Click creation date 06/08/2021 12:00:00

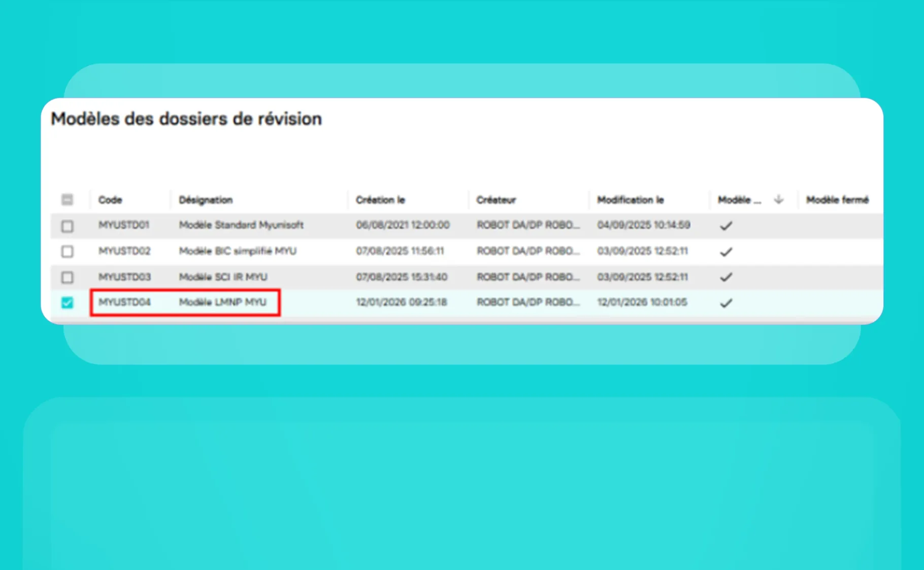tap(403, 225)
